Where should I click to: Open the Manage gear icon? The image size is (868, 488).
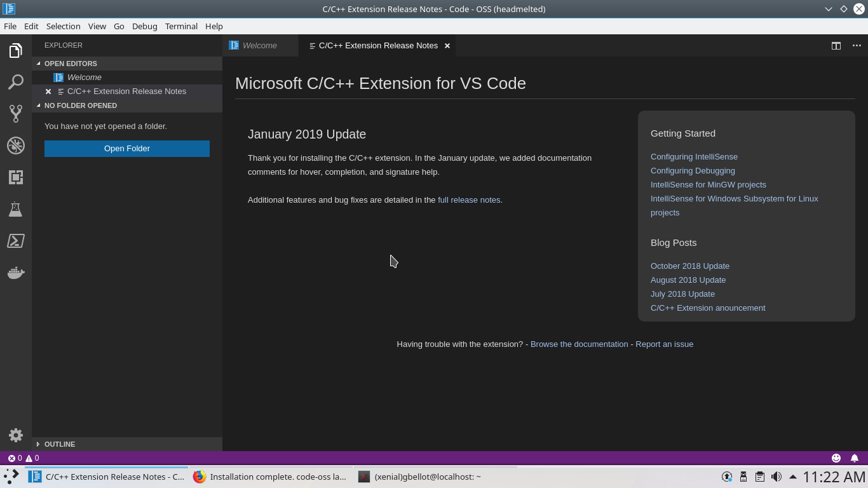[16, 435]
